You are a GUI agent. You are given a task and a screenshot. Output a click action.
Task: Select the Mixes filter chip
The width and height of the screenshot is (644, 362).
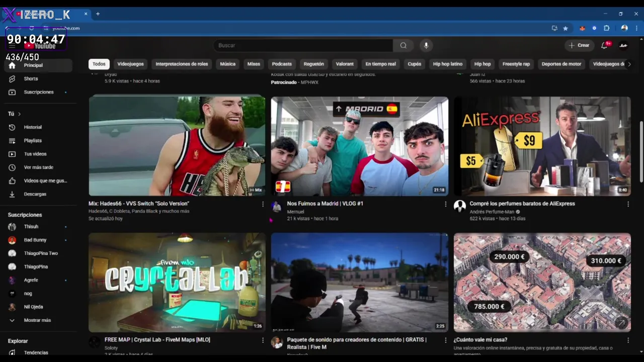[254, 64]
